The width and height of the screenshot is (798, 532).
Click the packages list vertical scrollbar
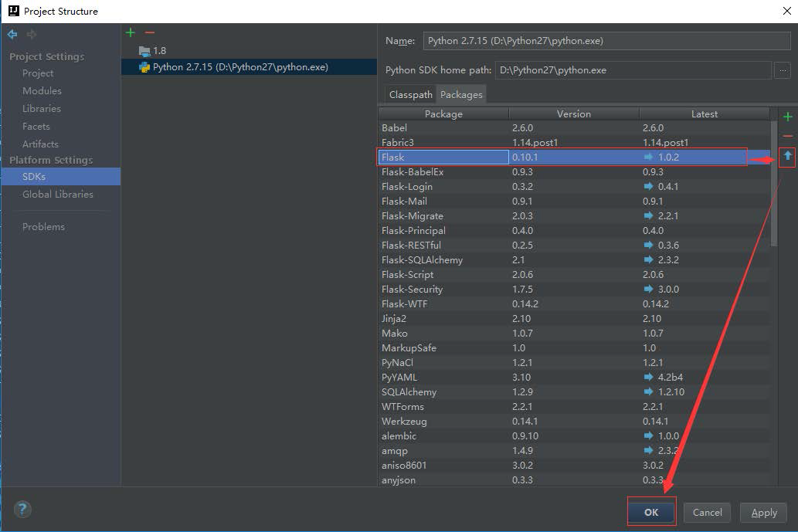[x=773, y=184]
